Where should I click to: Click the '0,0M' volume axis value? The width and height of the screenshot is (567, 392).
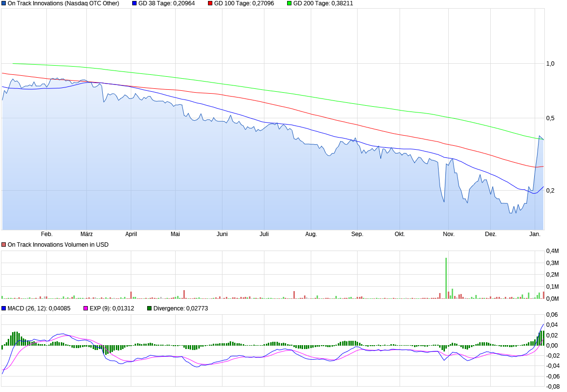[x=553, y=299]
